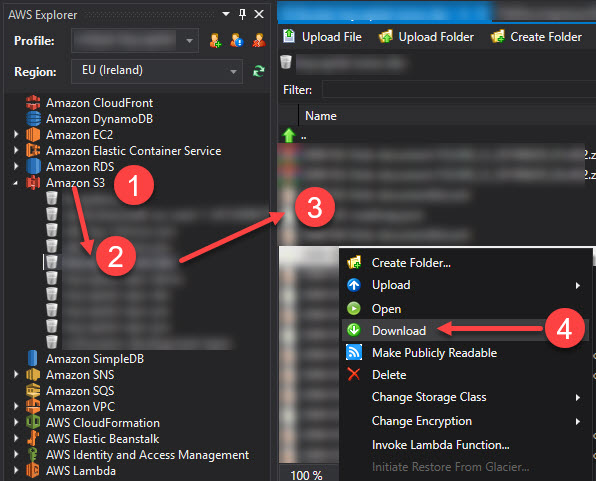This screenshot has height=481, width=596.
Task: Click the AWS Lambda icon
Action: (33, 471)
